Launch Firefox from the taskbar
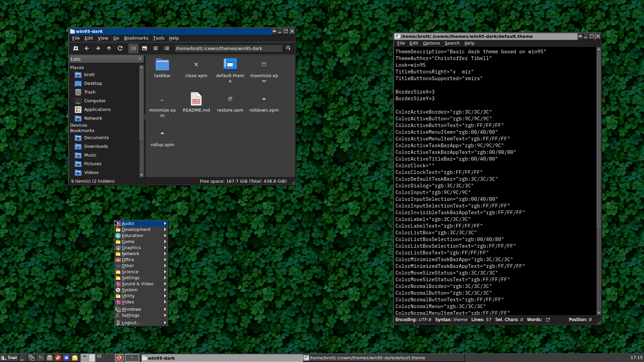The image size is (644, 362). coord(119,358)
